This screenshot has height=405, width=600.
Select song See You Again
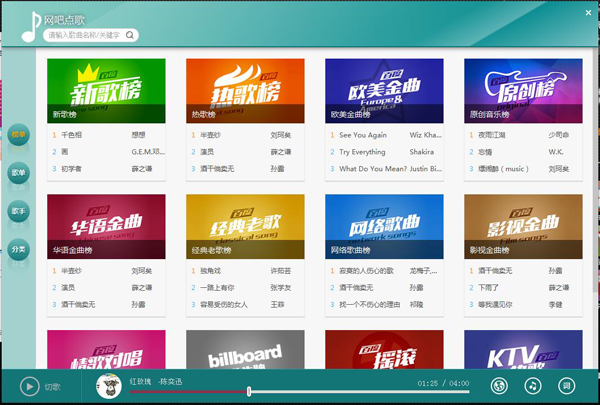click(363, 135)
